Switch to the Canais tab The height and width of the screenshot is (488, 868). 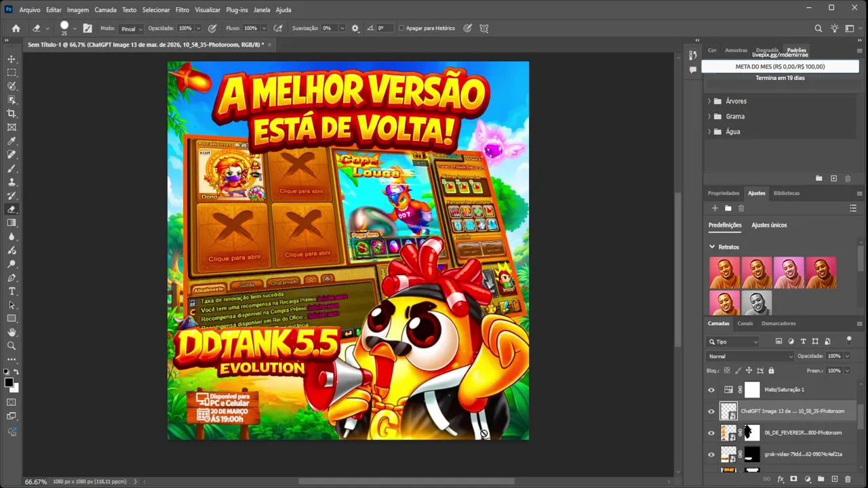click(745, 323)
